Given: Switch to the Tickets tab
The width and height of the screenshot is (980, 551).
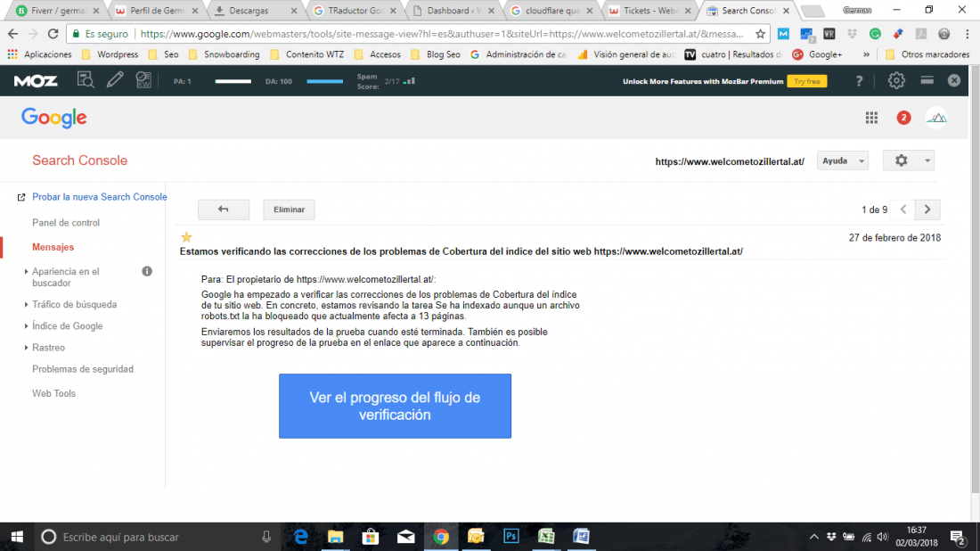Looking at the screenshot, I should (649, 11).
